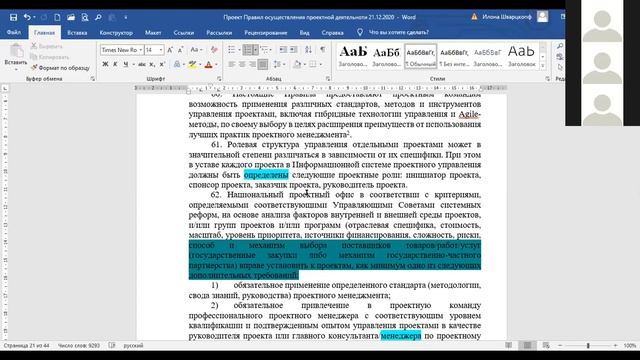Switch to the Макет tab

click(x=153, y=32)
